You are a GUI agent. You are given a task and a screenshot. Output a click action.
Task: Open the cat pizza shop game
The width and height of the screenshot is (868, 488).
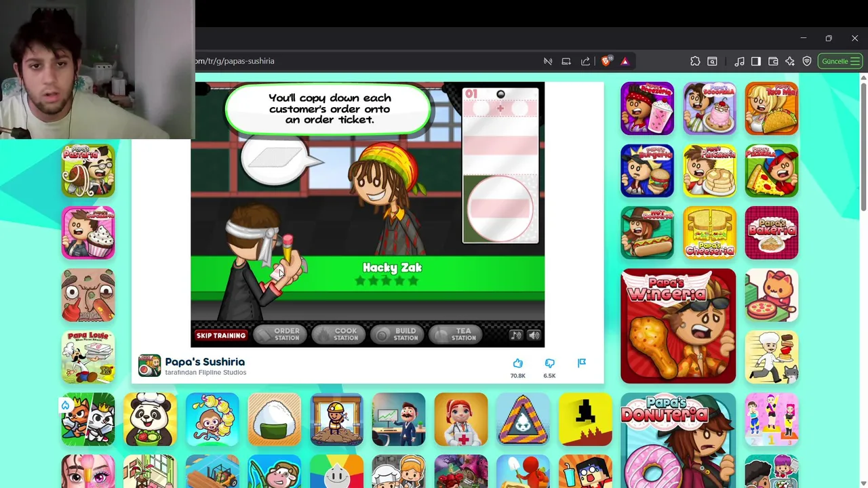pos(772,295)
